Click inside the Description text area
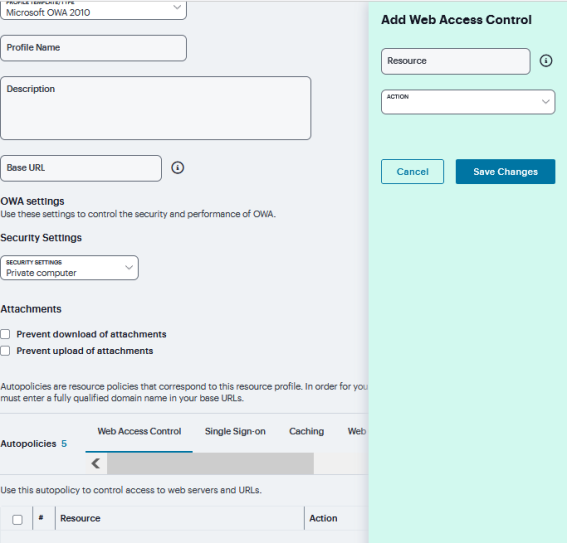This screenshot has width=567, height=543. click(x=156, y=108)
